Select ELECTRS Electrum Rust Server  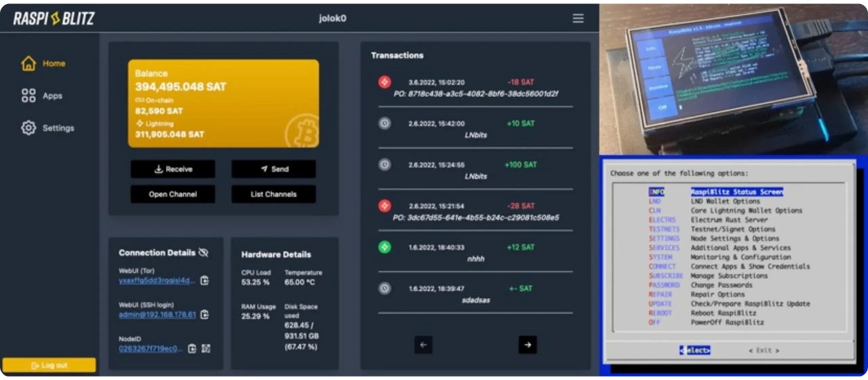coord(709,220)
